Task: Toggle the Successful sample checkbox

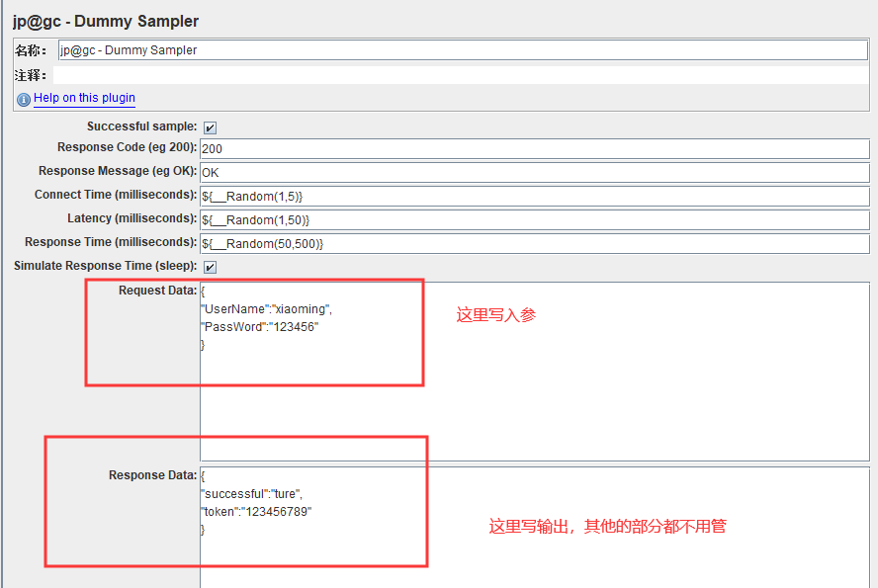Action: click(211, 126)
